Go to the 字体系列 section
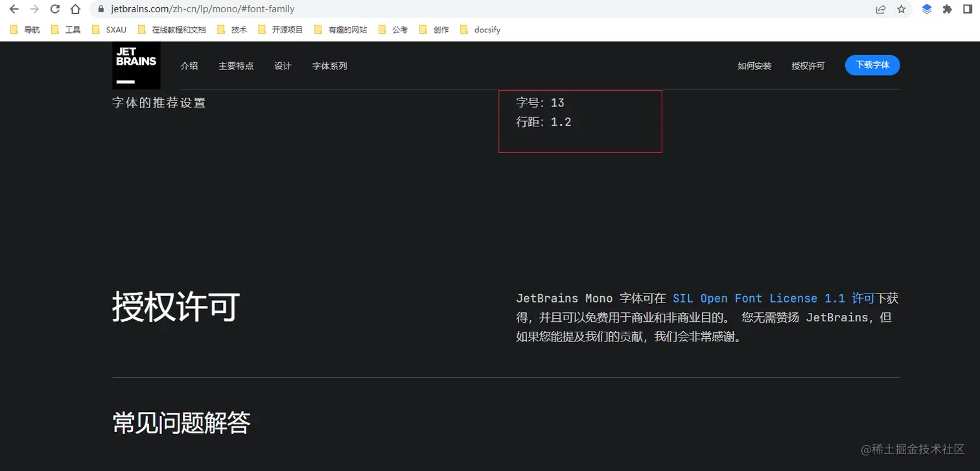 pos(330,66)
